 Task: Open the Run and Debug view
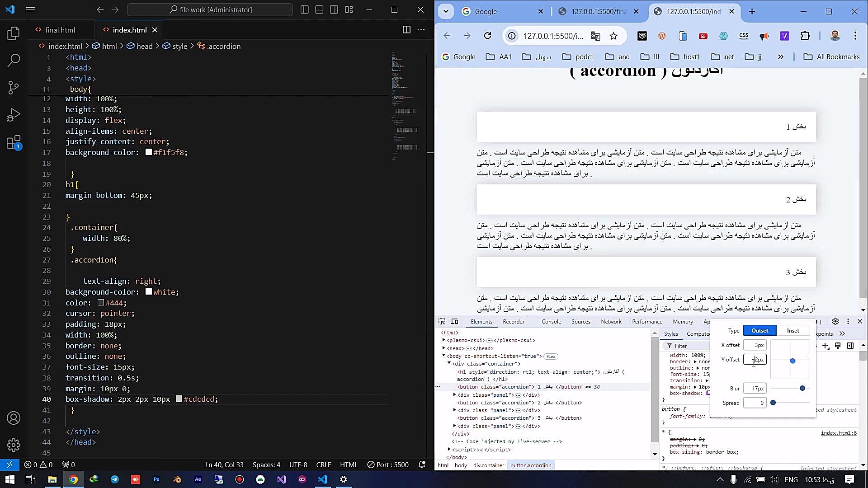pos(14,115)
